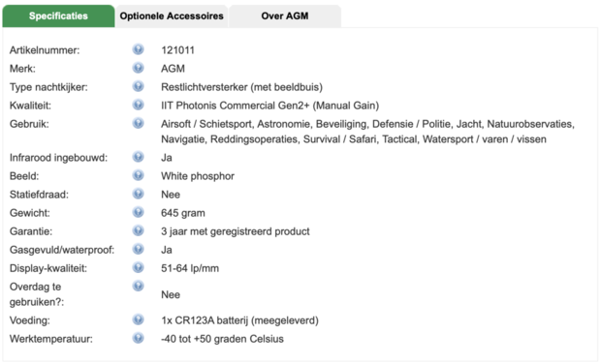The width and height of the screenshot is (601, 364).
Task: Click the help icon beside Gewicht
Action: pyautogui.click(x=138, y=212)
